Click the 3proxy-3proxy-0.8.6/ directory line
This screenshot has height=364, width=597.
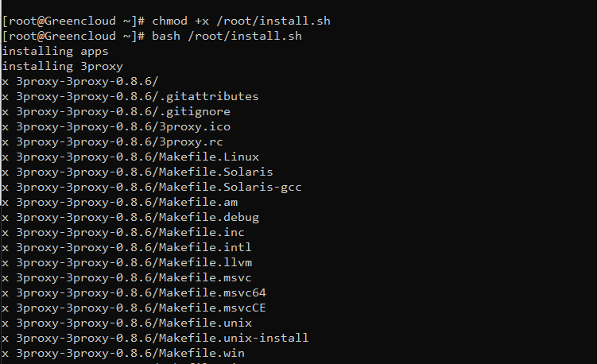pos(80,82)
